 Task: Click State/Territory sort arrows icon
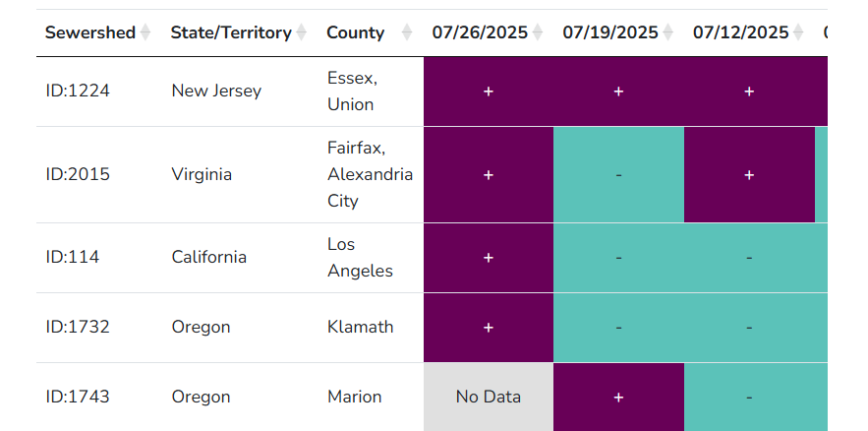click(301, 32)
